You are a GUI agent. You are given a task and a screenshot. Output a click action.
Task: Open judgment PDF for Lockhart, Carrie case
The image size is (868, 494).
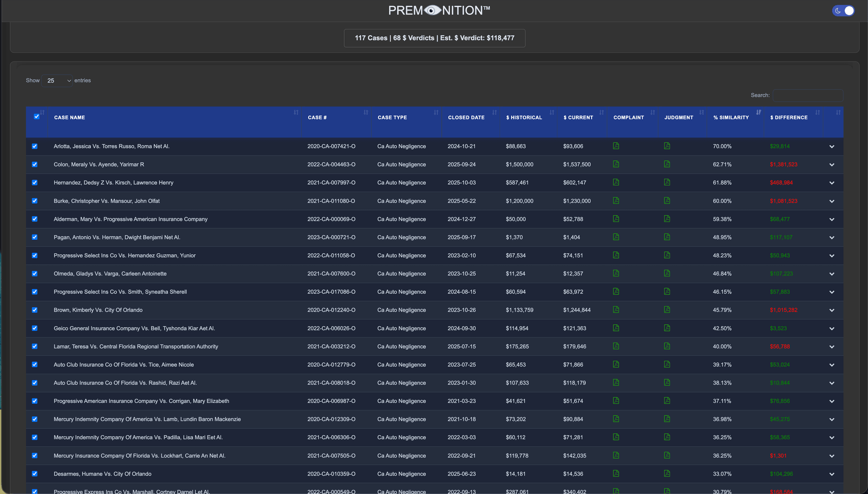click(667, 455)
